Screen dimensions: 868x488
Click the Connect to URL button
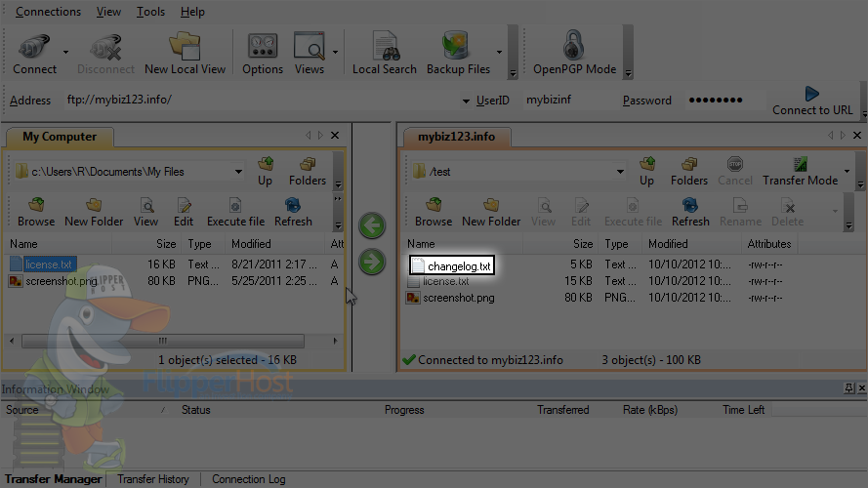tap(812, 102)
